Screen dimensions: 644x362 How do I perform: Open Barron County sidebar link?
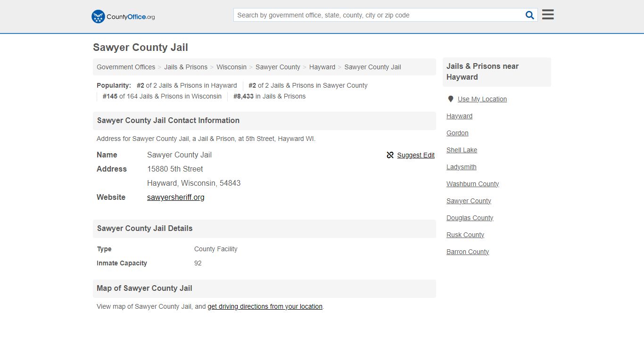tap(468, 252)
